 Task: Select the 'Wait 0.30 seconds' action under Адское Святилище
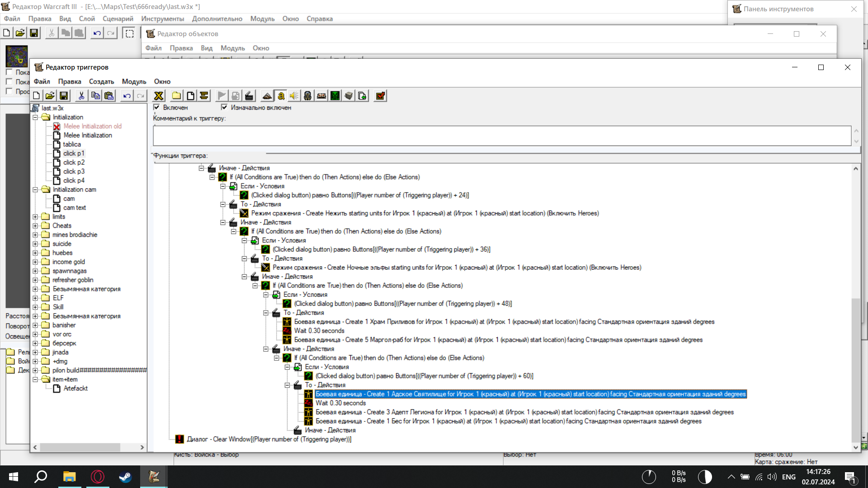pyautogui.click(x=340, y=403)
